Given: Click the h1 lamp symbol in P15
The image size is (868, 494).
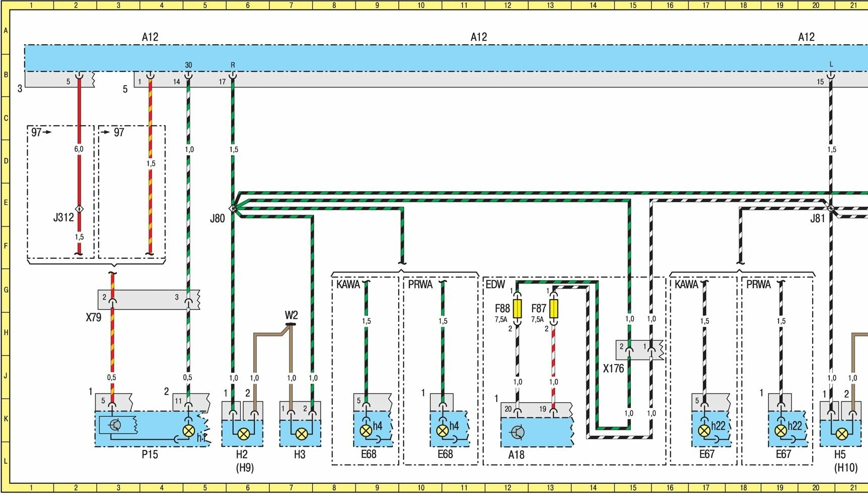Looking at the screenshot, I should pos(188,431).
